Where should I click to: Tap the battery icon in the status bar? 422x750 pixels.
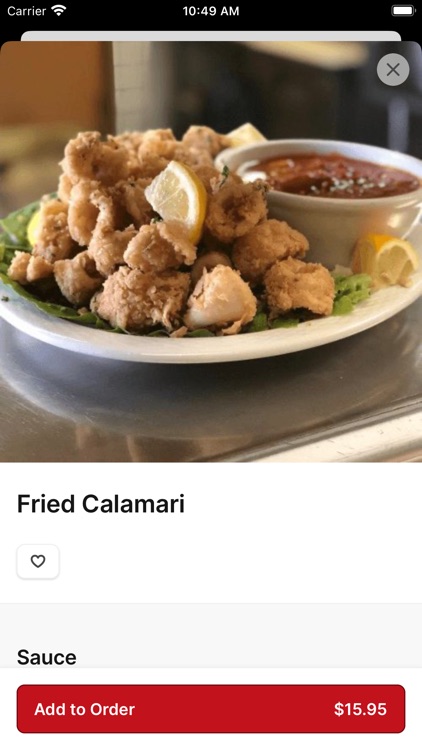coord(403,11)
